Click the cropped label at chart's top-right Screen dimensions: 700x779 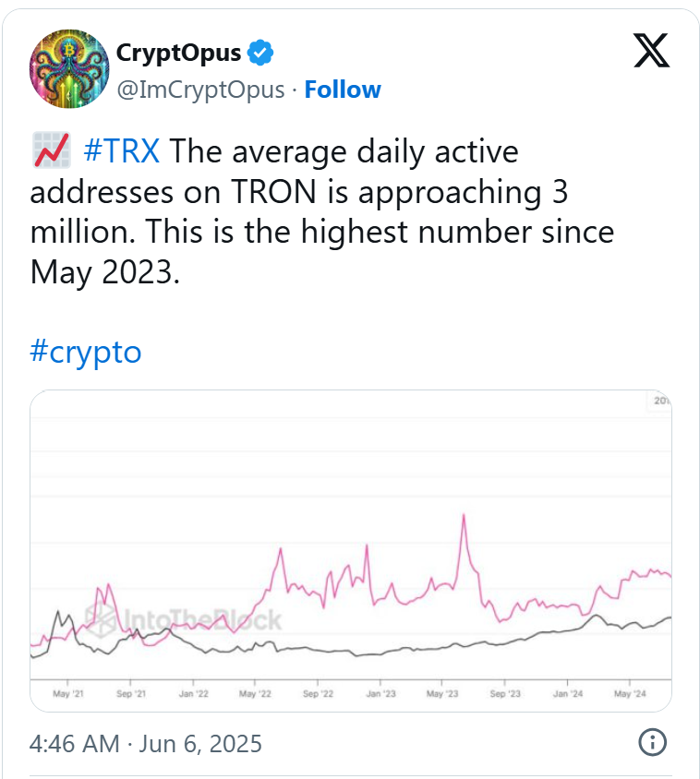tap(659, 401)
